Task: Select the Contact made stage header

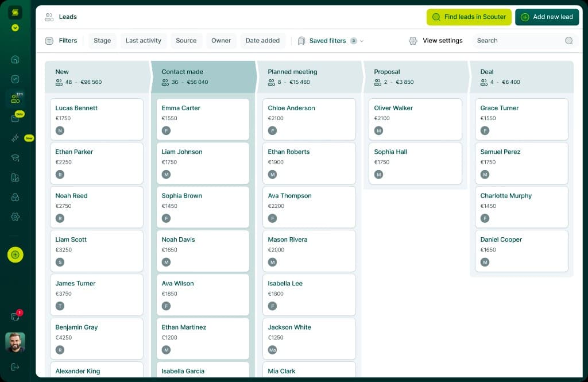Action: [x=203, y=76]
